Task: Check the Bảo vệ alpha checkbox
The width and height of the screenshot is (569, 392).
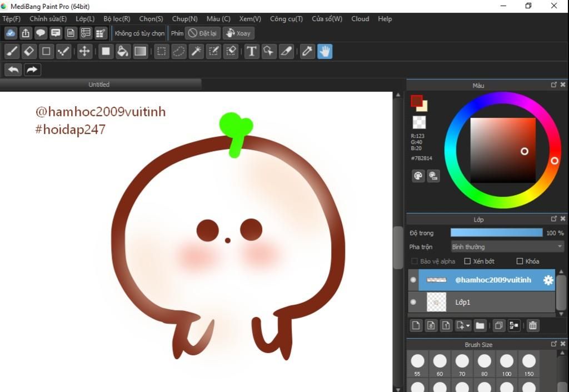Action: tap(415, 261)
